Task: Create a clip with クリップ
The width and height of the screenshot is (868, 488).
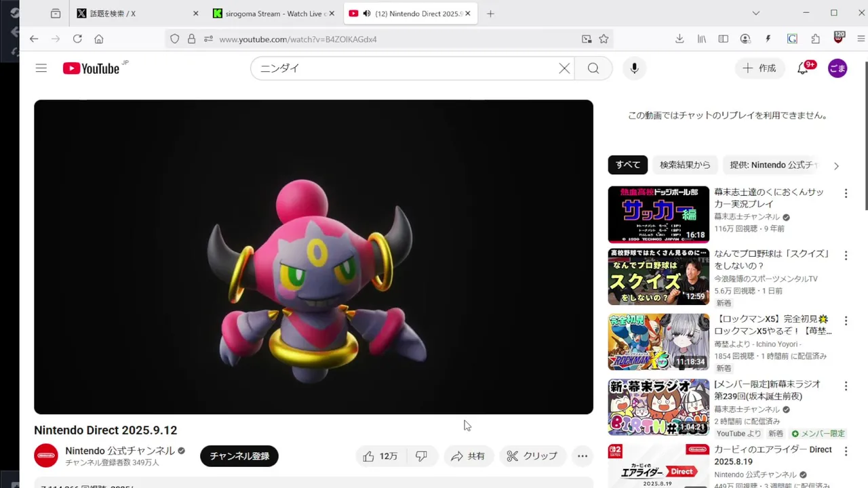Action: pyautogui.click(x=532, y=456)
